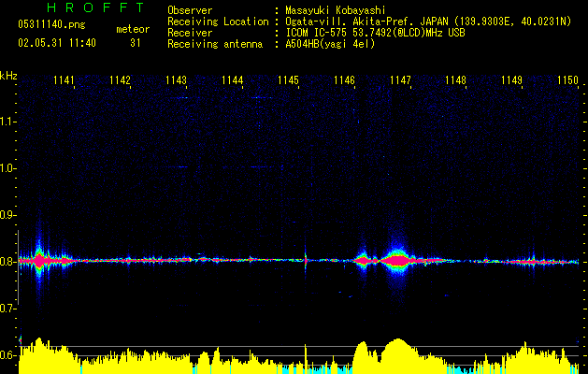The width and height of the screenshot is (588, 374).
Task: Click the 0.9 kHz frequency label
Action: pyautogui.click(x=7, y=215)
